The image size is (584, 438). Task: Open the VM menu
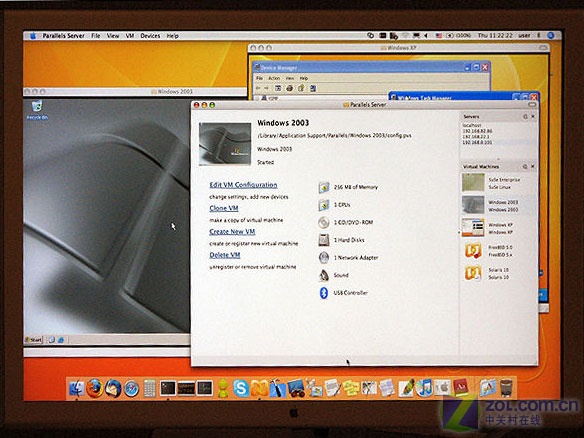(130, 36)
